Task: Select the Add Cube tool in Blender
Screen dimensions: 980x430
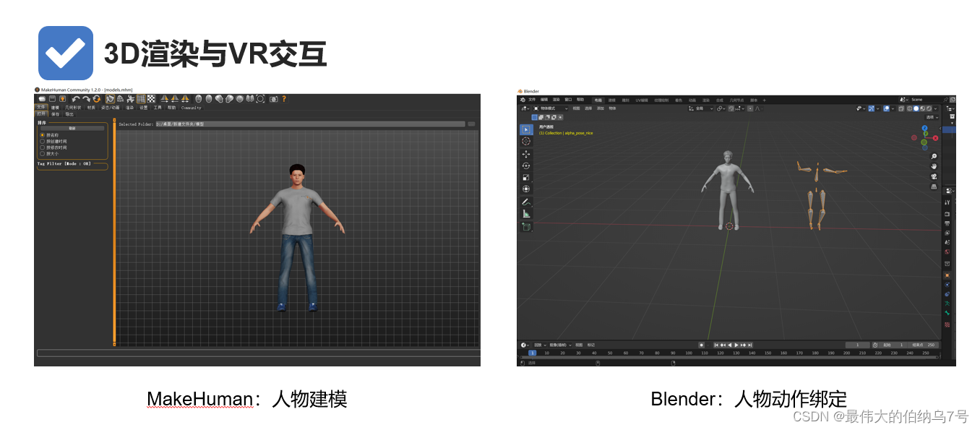Action: tap(525, 226)
